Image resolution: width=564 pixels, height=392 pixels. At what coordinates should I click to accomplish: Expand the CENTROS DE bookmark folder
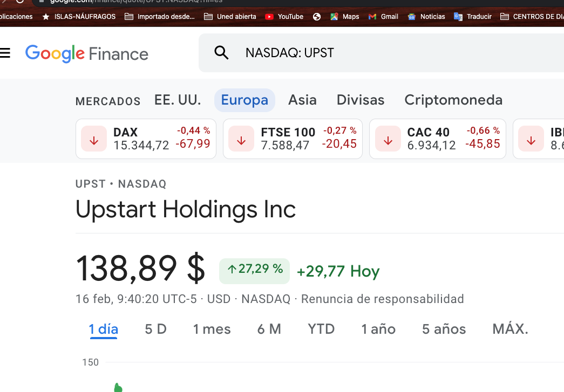(x=532, y=17)
